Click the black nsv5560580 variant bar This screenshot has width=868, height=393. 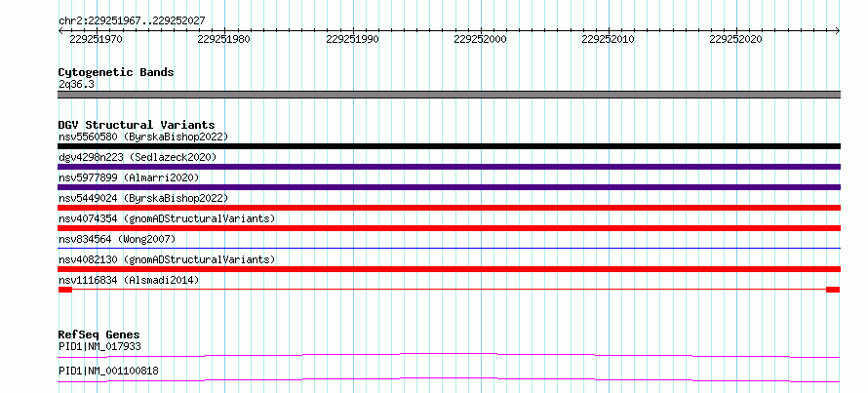tap(449, 146)
